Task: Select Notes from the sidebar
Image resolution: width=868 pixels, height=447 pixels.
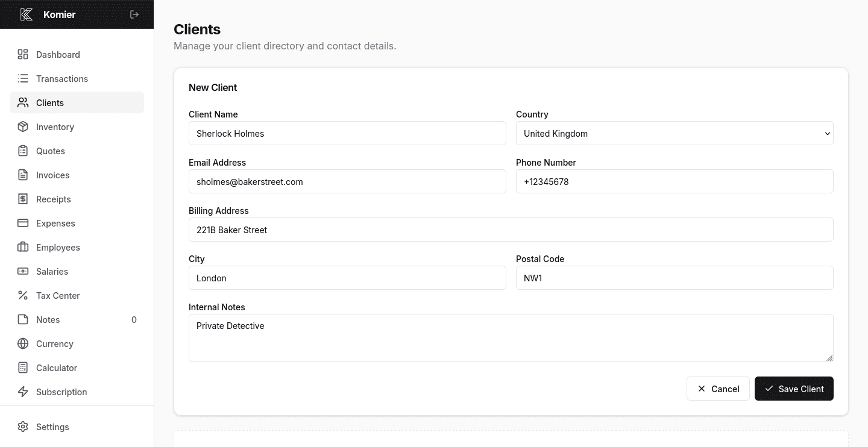Action: click(48, 319)
